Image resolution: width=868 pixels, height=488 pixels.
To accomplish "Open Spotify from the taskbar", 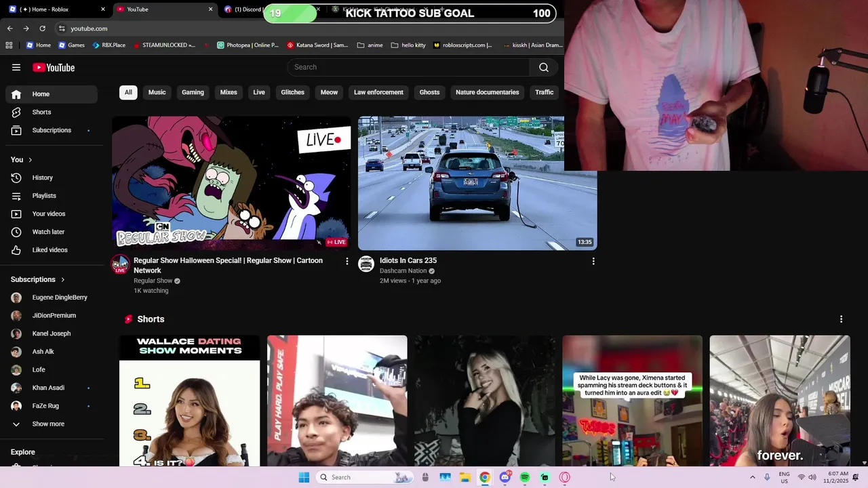I will 525,477.
